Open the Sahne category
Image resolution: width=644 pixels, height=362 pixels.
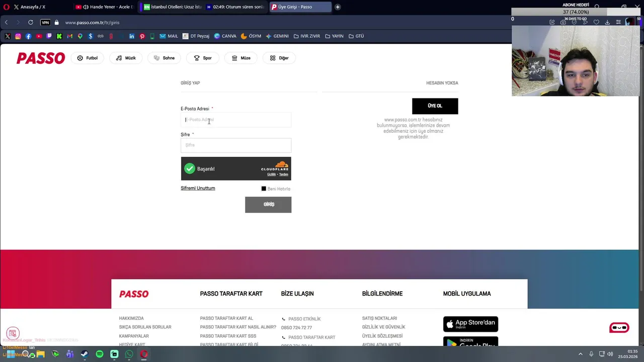click(164, 58)
